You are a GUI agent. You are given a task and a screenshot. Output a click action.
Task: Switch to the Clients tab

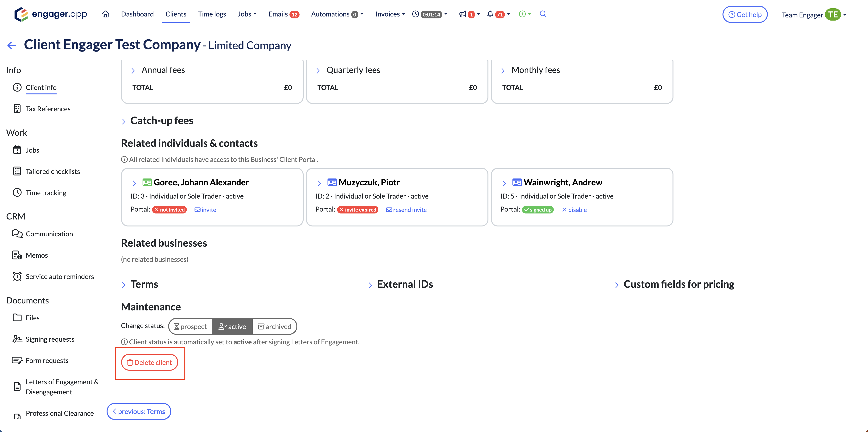(176, 14)
